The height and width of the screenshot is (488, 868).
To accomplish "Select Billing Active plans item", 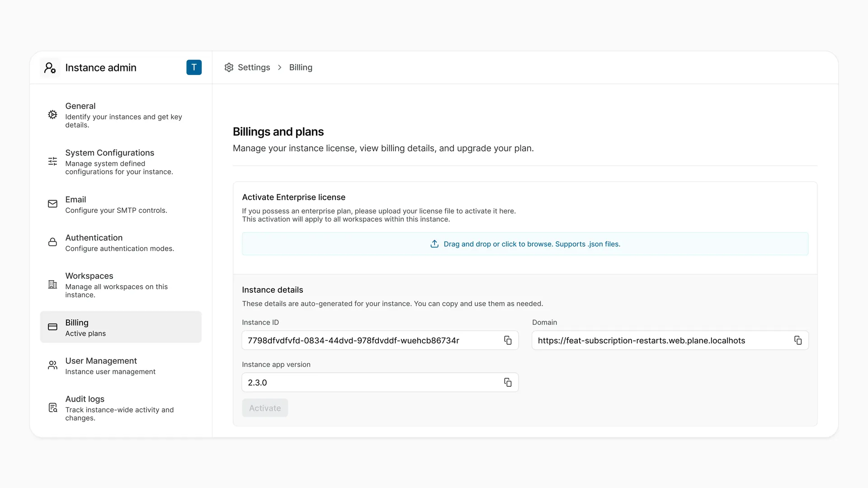I will click(121, 327).
